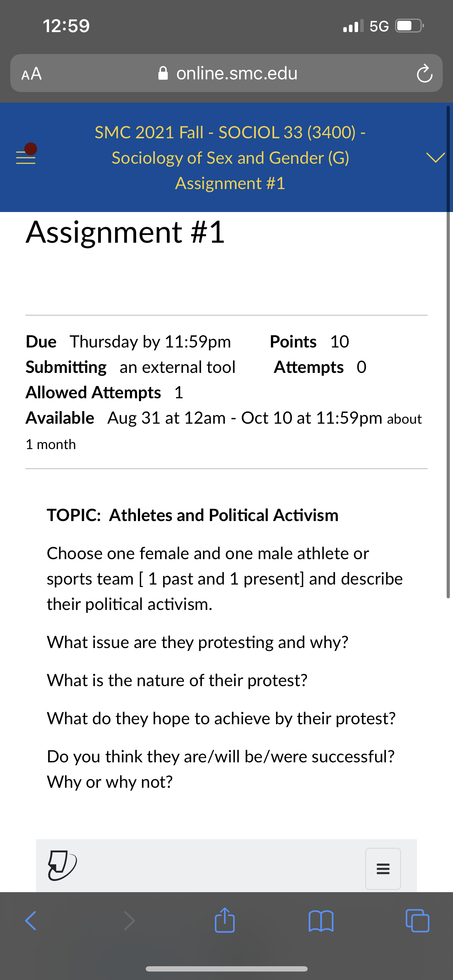Open the Safari share sheet icon
Image resolution: width=453 pixels, height=980 pixels.
pyautogui.click(x=224, y=920)
